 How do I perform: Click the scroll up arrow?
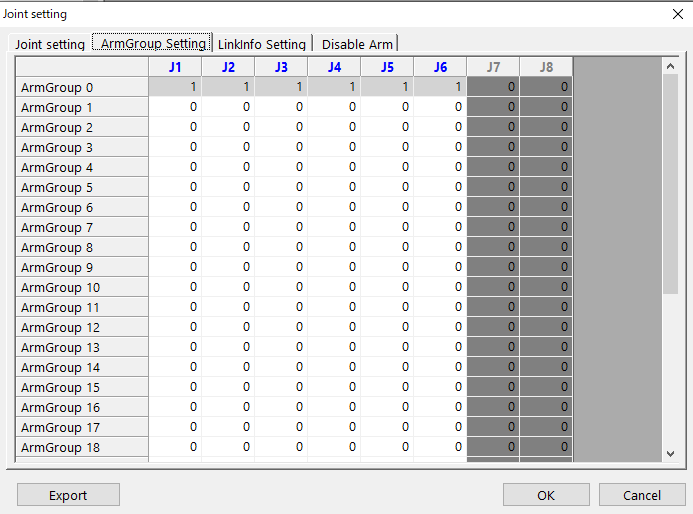670,66
